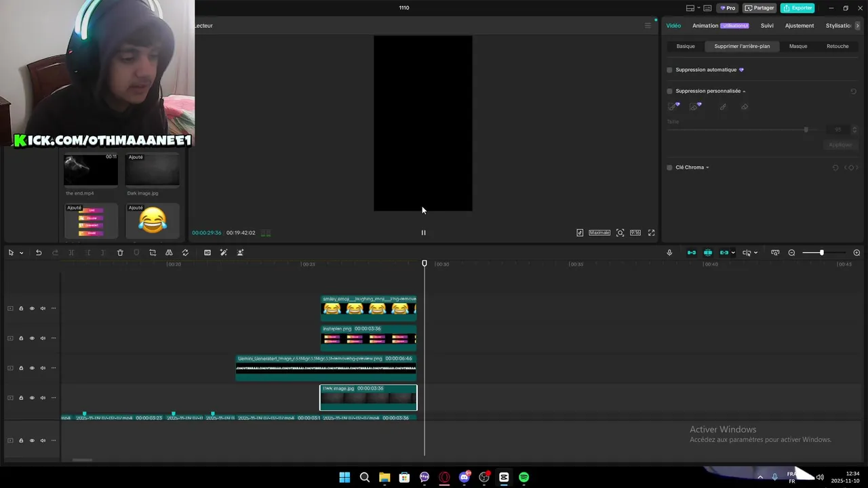Viewport: 868px width, 488px height.
Task: Select the laughing emoji media thumbnail
Action: point(153,221)
